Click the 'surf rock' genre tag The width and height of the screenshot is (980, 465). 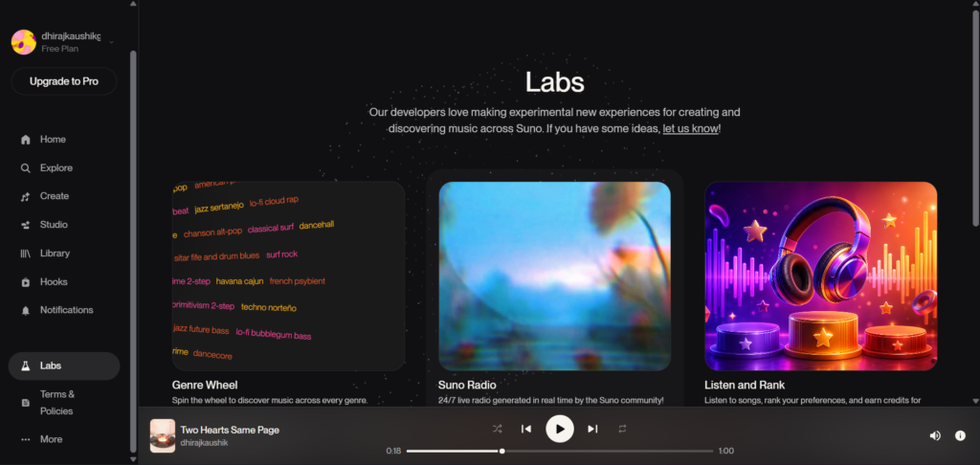[282, 255]
